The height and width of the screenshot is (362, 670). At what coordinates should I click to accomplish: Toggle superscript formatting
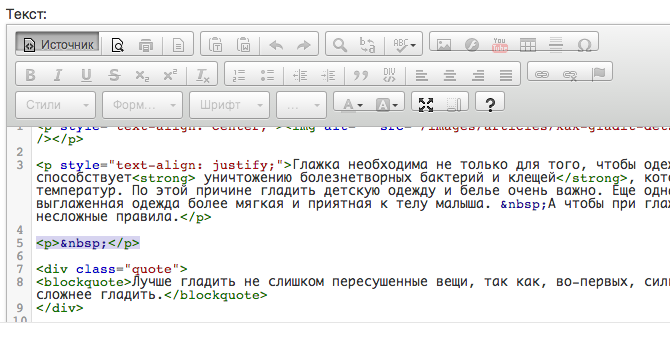coord(170,75)
